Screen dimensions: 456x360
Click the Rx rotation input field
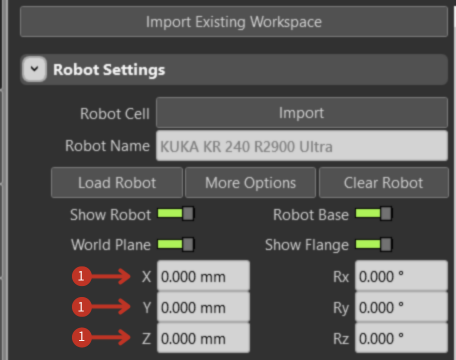(401, 276)
